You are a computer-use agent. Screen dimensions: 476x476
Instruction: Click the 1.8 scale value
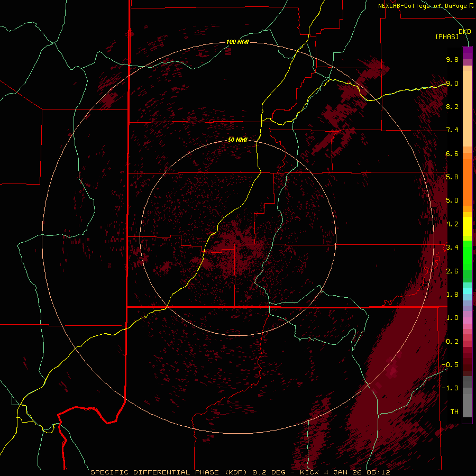pos(452,295)
